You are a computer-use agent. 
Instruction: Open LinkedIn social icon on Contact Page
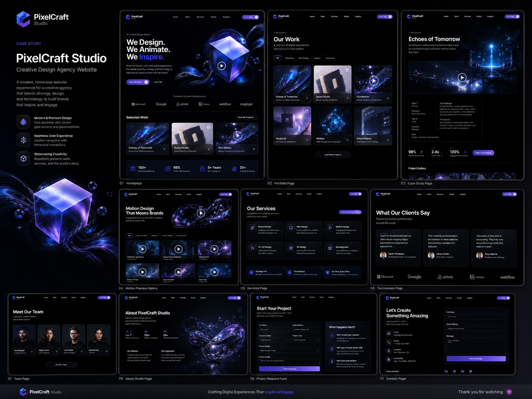tap(463, 371)
